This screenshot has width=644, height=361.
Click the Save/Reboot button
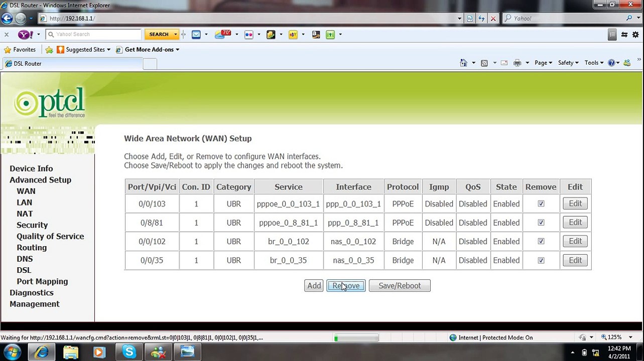400,286
